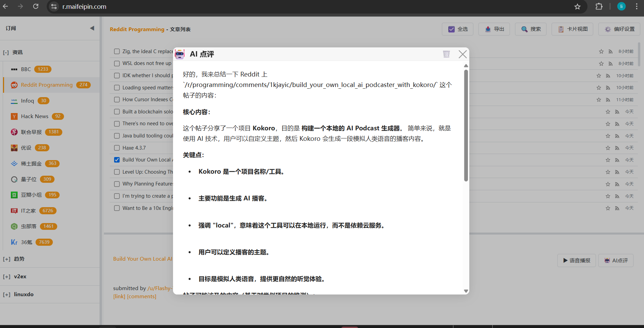Check the Zig, the ideal C replacement checkbox
The height and width of the screenshot is (328, 644).
[x=117, y=51]
